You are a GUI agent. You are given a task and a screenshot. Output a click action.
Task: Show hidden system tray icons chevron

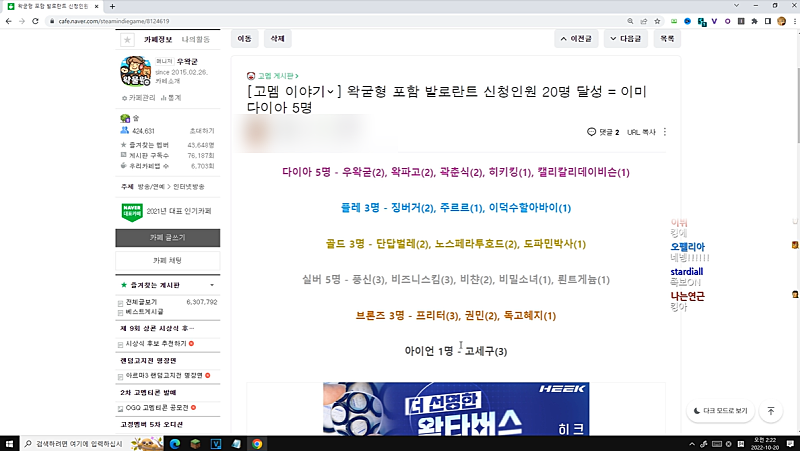click(x=692, y=444)
